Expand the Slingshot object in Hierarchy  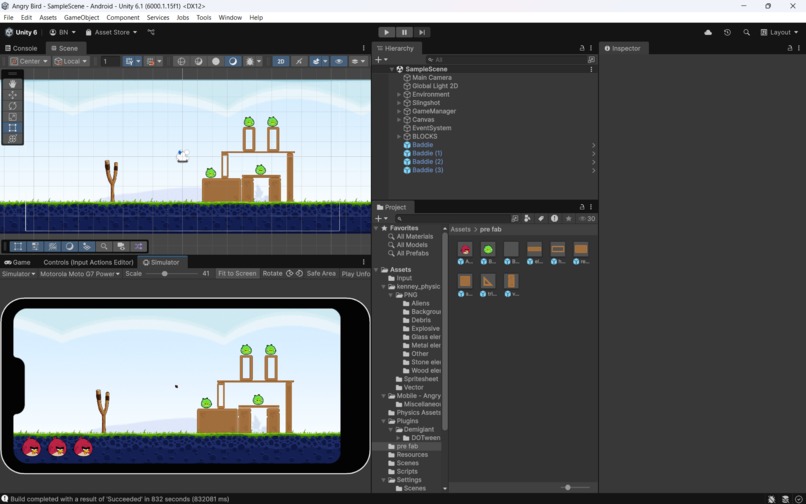pyautogui.click(x=399, y=103)
